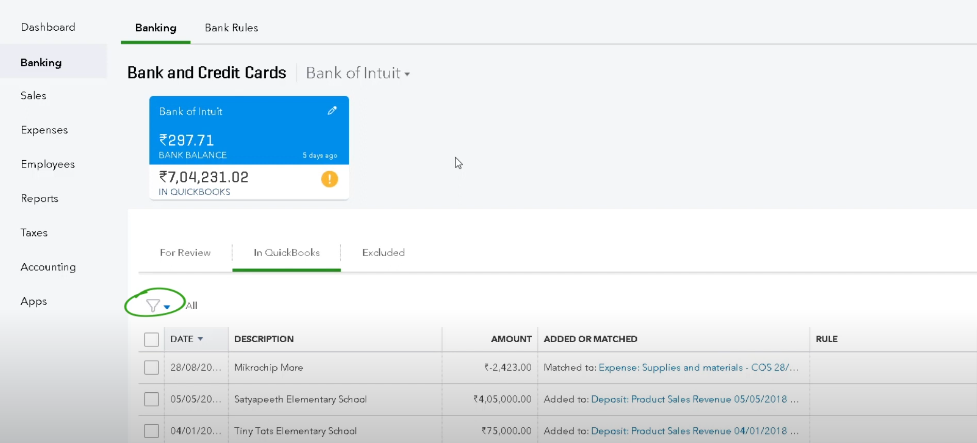Image resolution: width=977 pixels, height=443 pixels.
Task: Open the funnel filter icon
Action: click(x=153, y=306)
